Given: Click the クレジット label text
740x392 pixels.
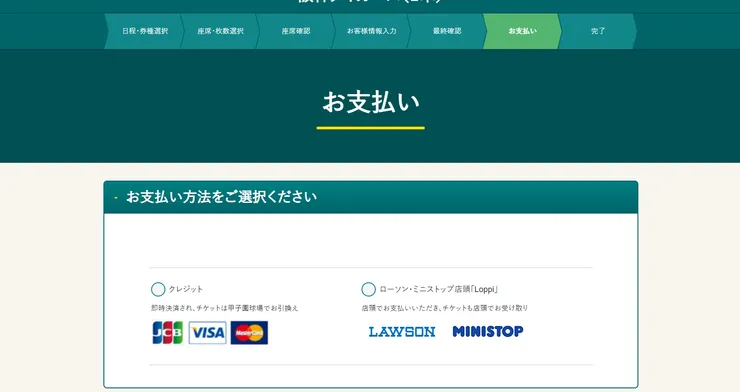Looking at the screenshot, I should [186, 289].
